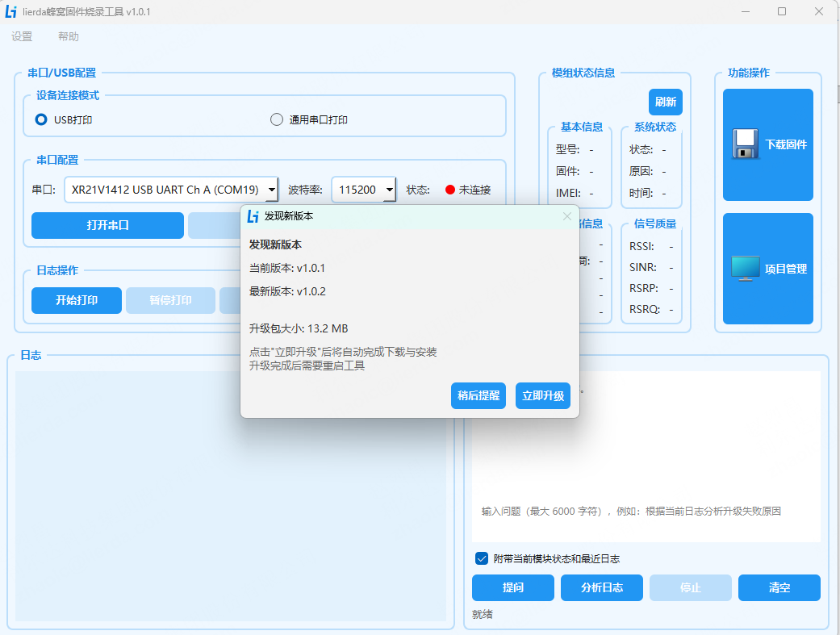Toggle 附带当前模块状态和最近日志 checkbox
Viewport: 840px width, 635px height.
coord(482,558)
